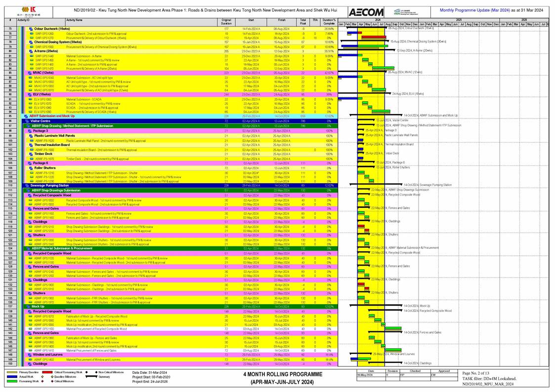Click the Original Duration column header
555x392 pixels.
226,22
